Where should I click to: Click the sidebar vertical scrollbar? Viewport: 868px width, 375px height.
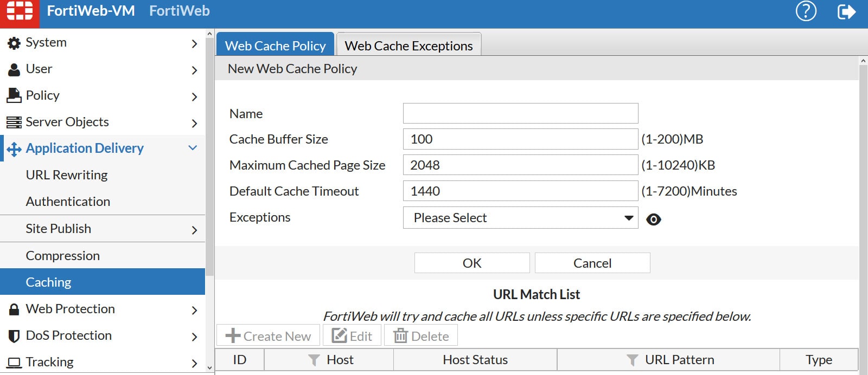pyautogui.click(x=210, y=163)
